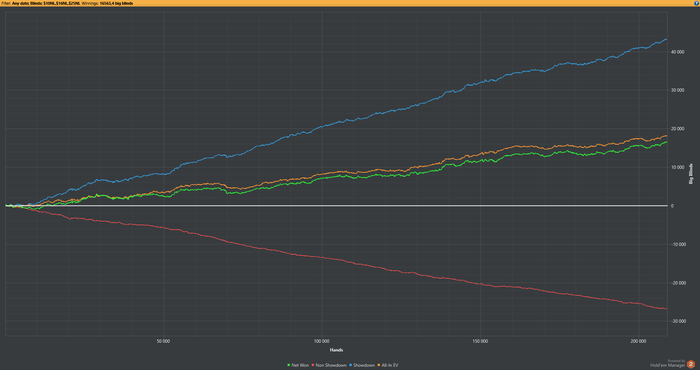The height and width of the screenshot is (370, 700).
Task: Click the 40 000 big blinds axis value
Action: click(x=677, y=52)
